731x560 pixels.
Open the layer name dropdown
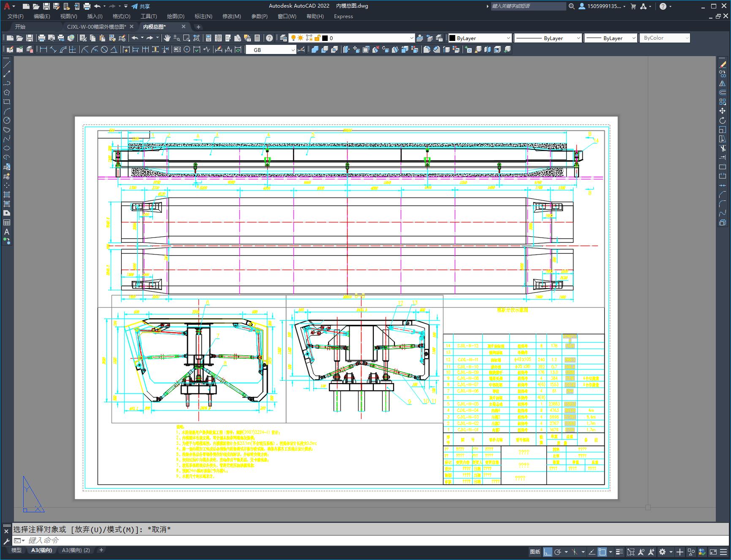coord(412,38)
